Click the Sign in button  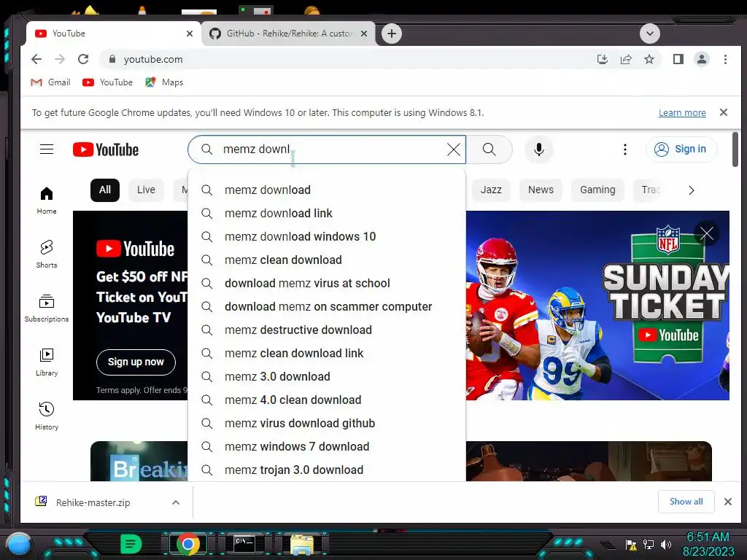681,149
